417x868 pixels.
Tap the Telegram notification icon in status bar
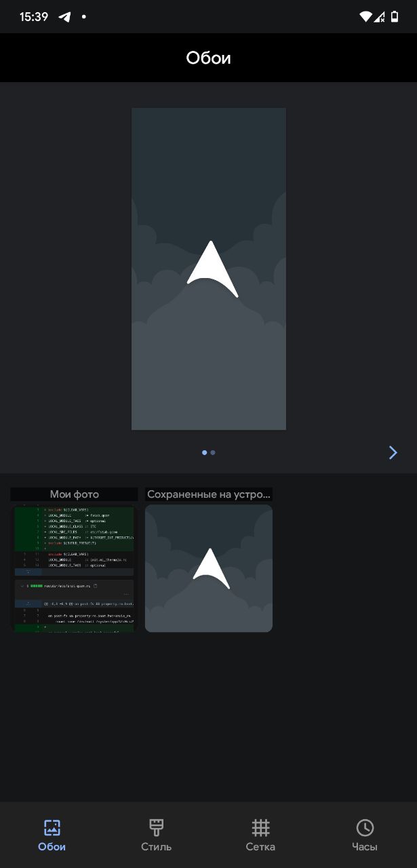pyautogui.click(x=64, y=16)
